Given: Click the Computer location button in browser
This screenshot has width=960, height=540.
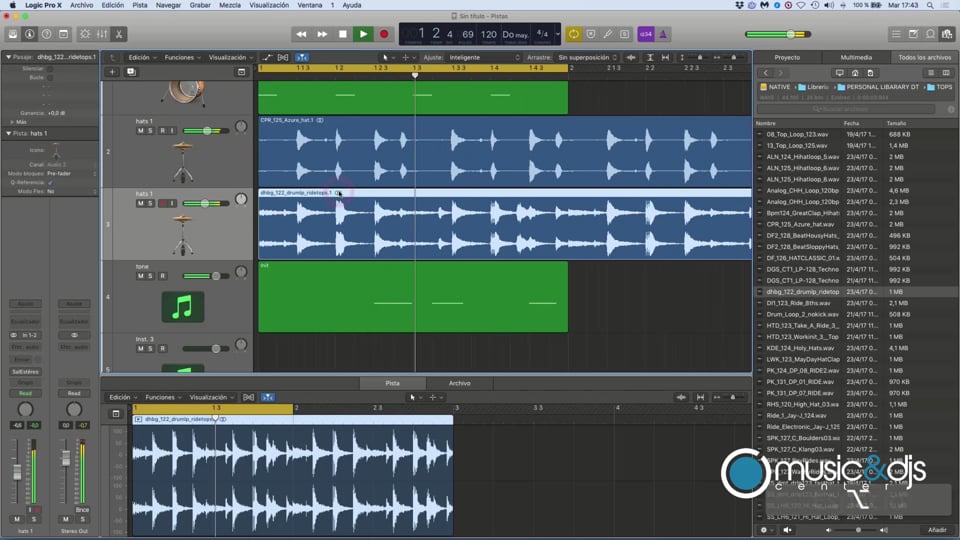Looking at the screenshot, I should pyautogui.click(x=839, y=73).
